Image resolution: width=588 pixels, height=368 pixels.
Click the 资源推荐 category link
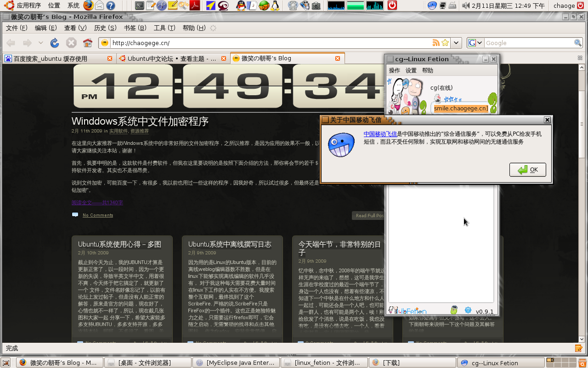coord(140,131)
